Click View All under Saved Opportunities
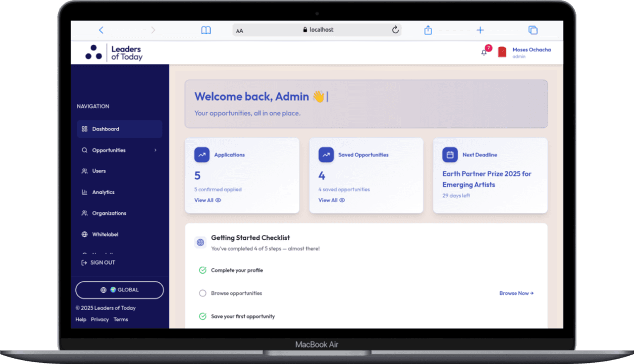This screenshot has height=364, width=634. tap(331, 200)
